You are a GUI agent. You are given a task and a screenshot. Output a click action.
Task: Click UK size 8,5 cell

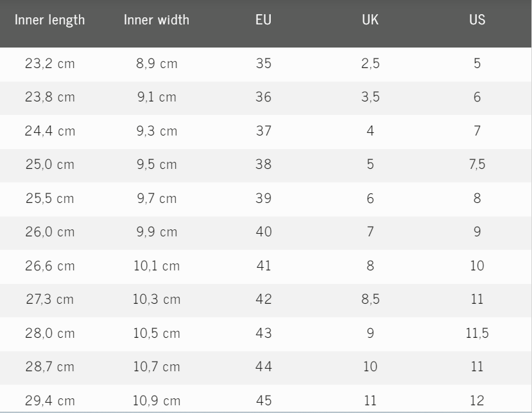[370, 299]
